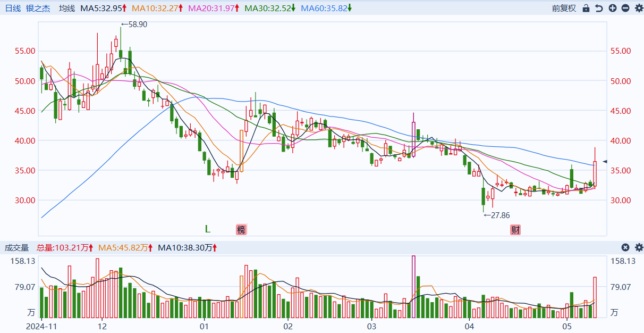Click the tall purple volume bar in March
This screenshot has width=644, height=333.
[x=413, y=287]
